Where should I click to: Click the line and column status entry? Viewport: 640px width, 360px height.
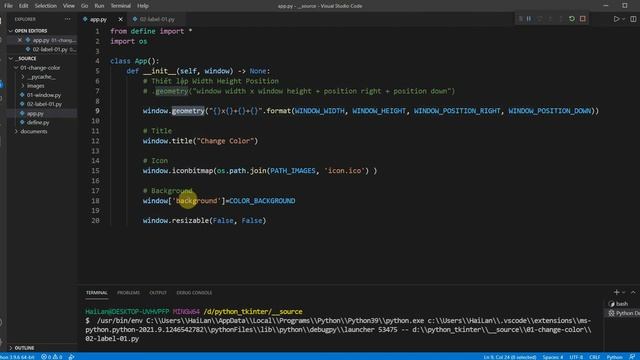coord(510,357)
